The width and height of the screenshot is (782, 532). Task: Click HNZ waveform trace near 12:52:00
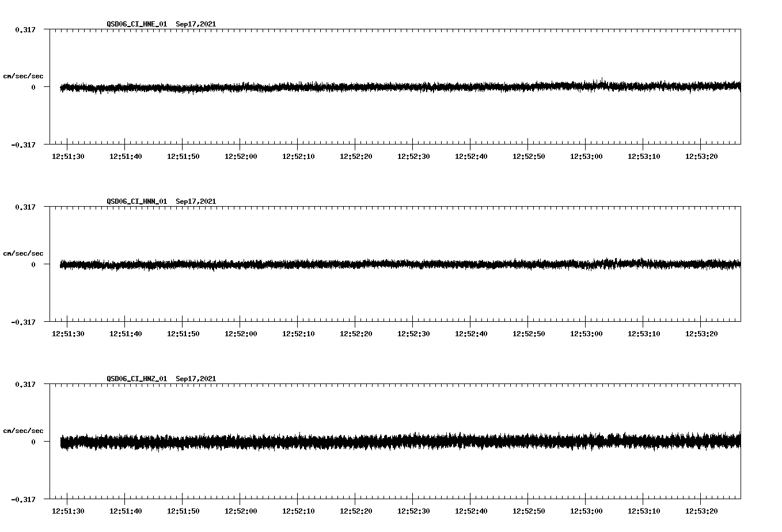241,442
